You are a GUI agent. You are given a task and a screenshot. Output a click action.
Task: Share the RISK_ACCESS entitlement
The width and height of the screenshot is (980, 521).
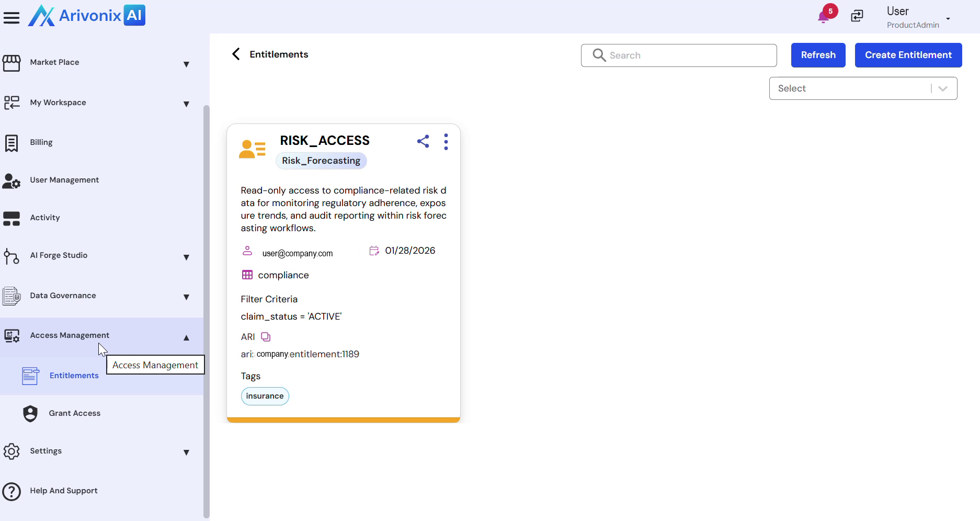click(423, 141)
